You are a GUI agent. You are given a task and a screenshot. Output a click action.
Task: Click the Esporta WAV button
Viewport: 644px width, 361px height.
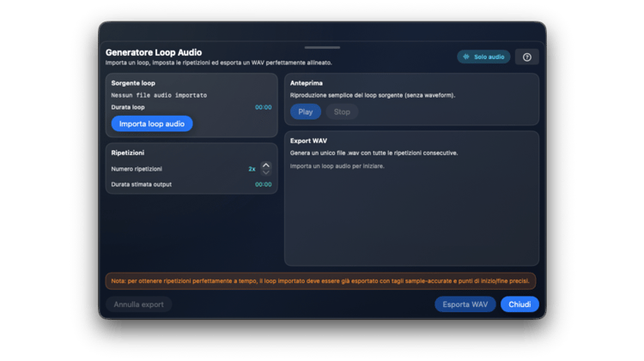click(465, 304)
